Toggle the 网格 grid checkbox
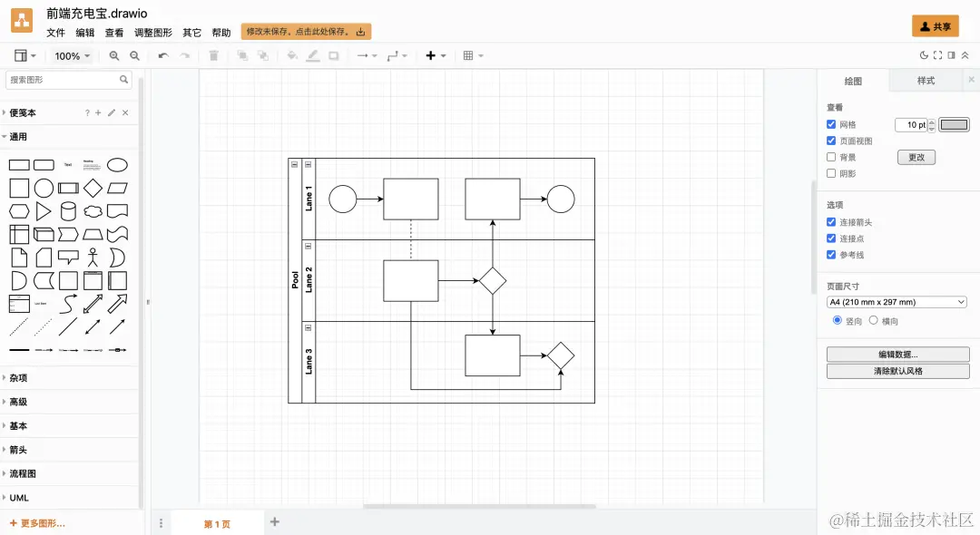Viewport: 980px width, 535px height. point(831,124)
